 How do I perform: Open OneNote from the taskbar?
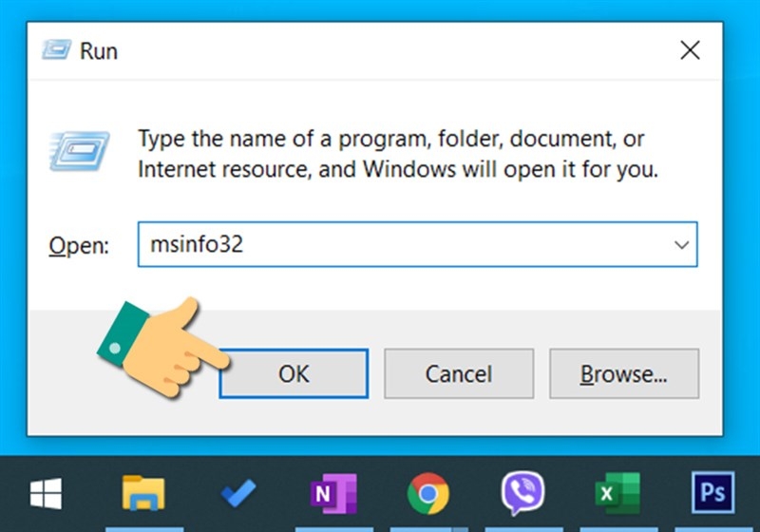(x=332, y=493)
